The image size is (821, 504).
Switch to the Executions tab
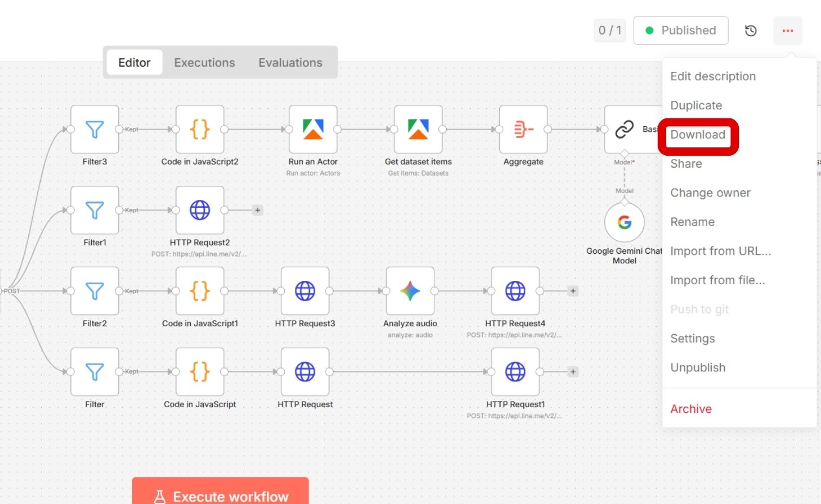(x=204, y=63)
